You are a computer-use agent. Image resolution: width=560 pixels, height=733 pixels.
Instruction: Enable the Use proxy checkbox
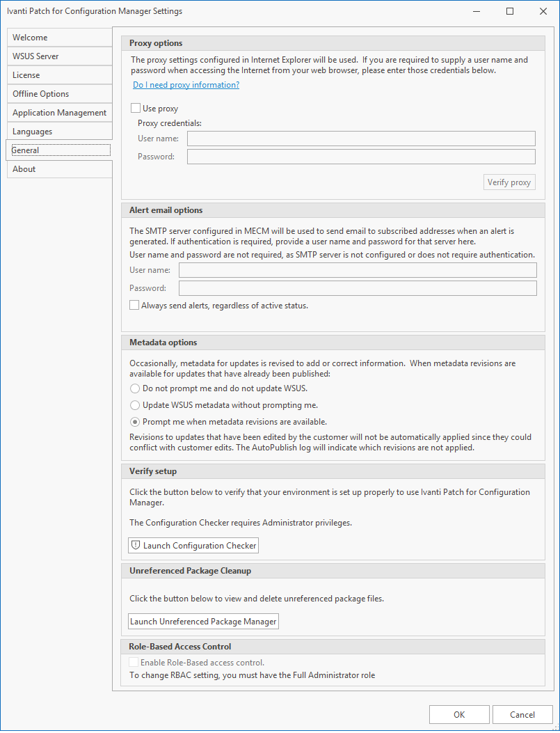point(136,109)
